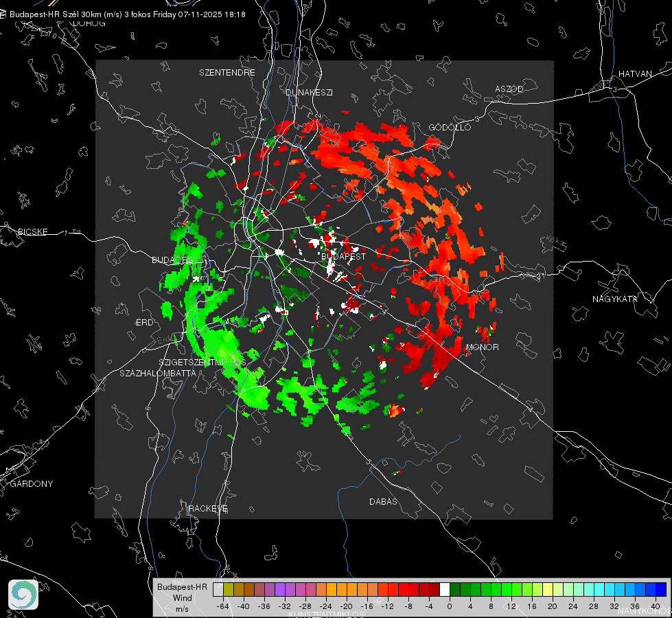The image size is (672, 618).
Task: Click the '20' legend value
Action: pos(553,606)
